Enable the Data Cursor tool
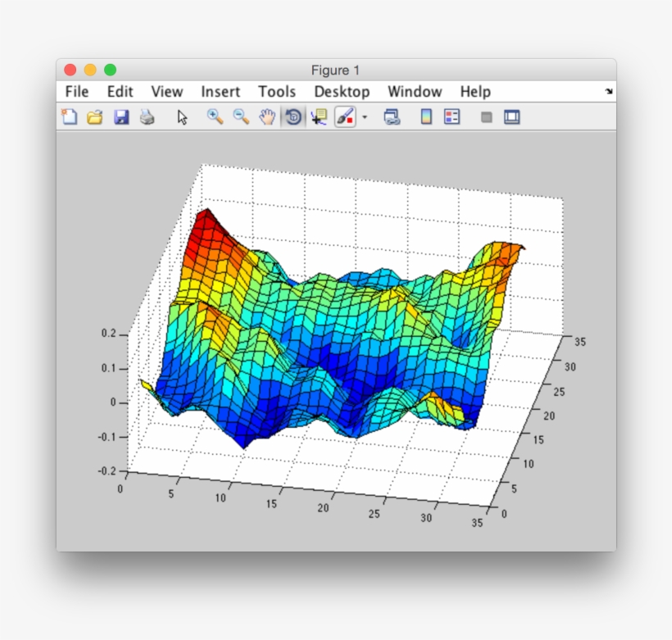672x640 pixels. coord(318,117)
